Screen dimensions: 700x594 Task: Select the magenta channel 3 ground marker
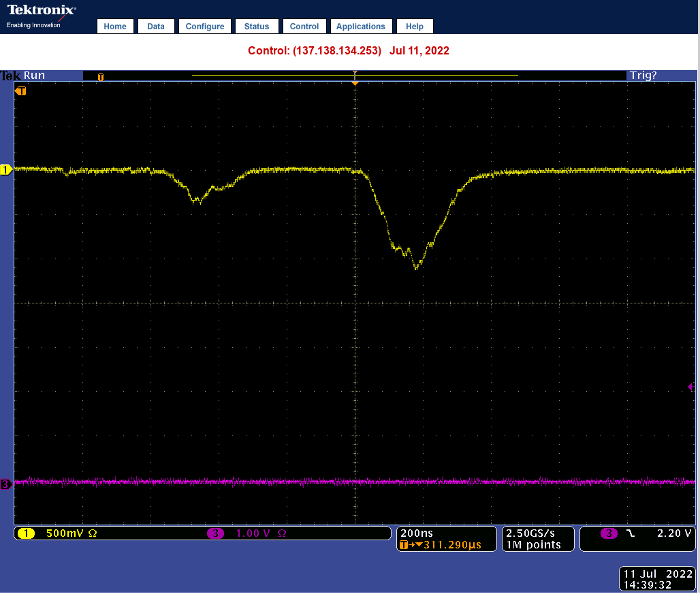(x=5, y=484)
